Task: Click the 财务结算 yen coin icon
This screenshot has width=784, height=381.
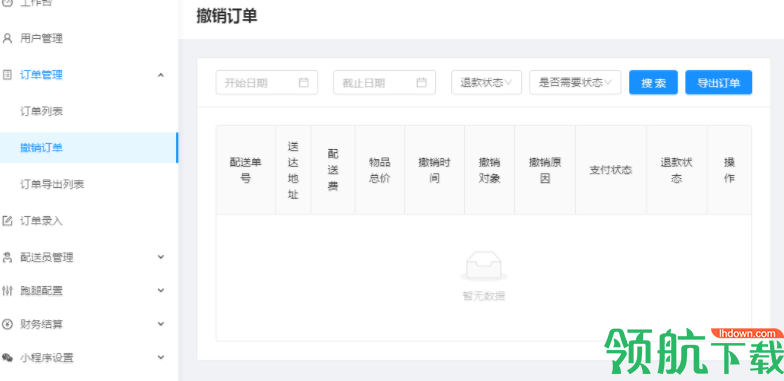Action: [7, 324]
